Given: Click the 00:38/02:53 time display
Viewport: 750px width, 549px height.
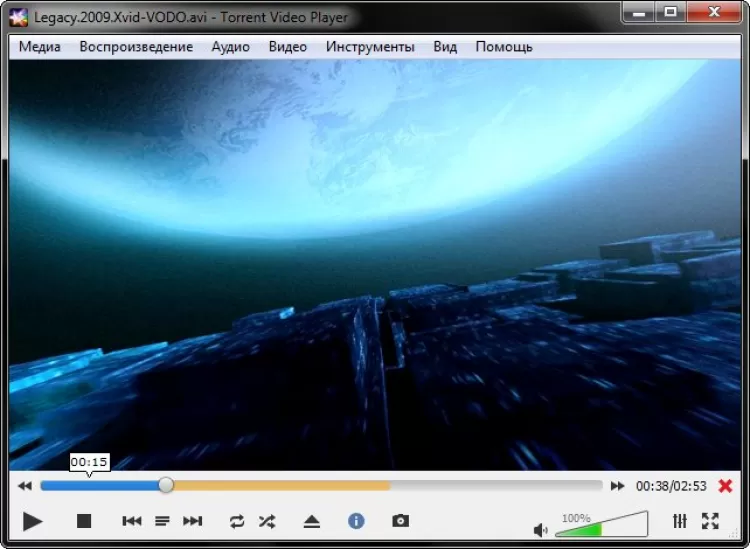Looking at the screenshot, I should (671, 486).
